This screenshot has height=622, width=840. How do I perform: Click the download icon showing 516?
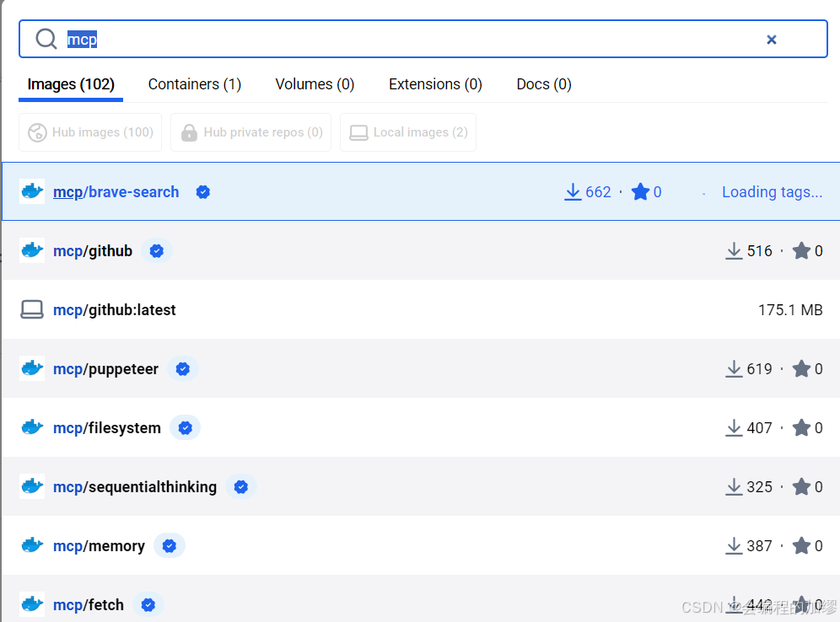pos(734,250)
